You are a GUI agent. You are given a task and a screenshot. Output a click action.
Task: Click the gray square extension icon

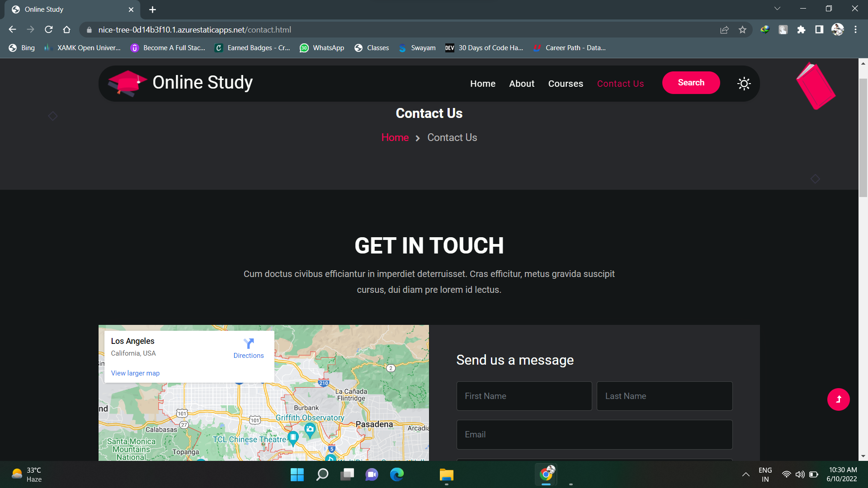(x=783, y=30)
